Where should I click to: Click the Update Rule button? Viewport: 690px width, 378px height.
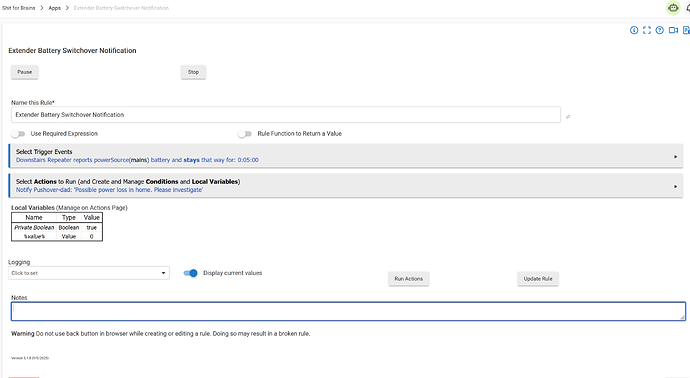click(538, 279)
